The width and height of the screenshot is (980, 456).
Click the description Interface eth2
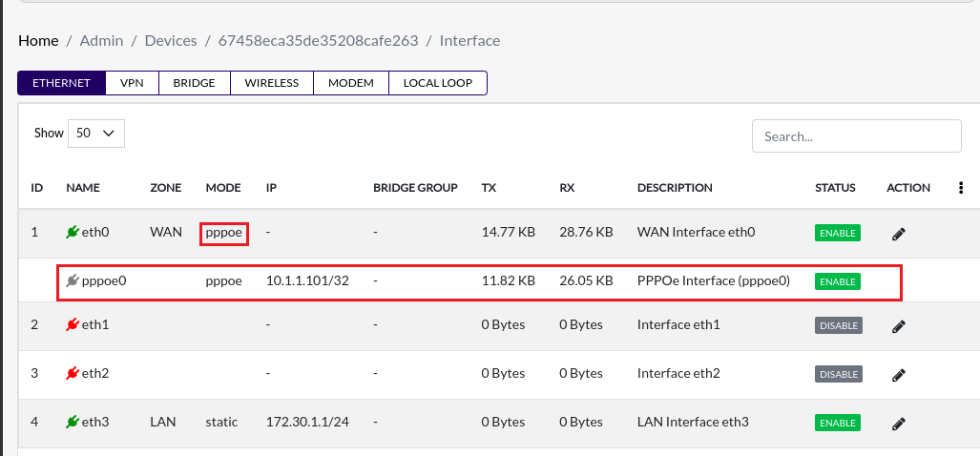pos(678,374)
